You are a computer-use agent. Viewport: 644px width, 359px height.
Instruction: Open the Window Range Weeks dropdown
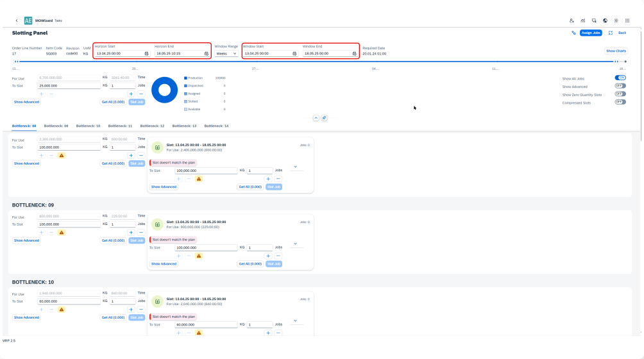click(x=226, y=54)
